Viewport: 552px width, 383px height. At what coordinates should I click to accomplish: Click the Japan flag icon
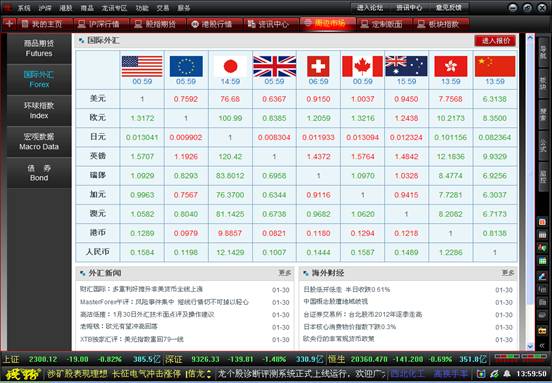(x=230, y=66)
